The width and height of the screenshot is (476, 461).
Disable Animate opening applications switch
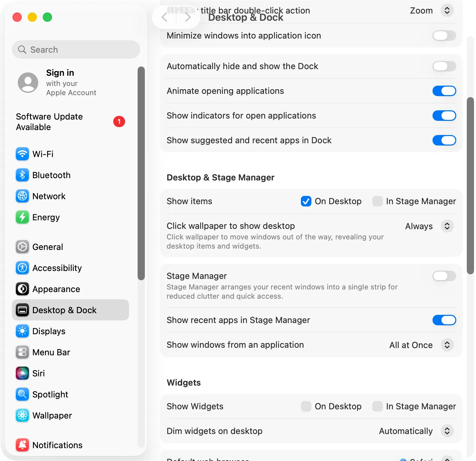pos(444,91)
